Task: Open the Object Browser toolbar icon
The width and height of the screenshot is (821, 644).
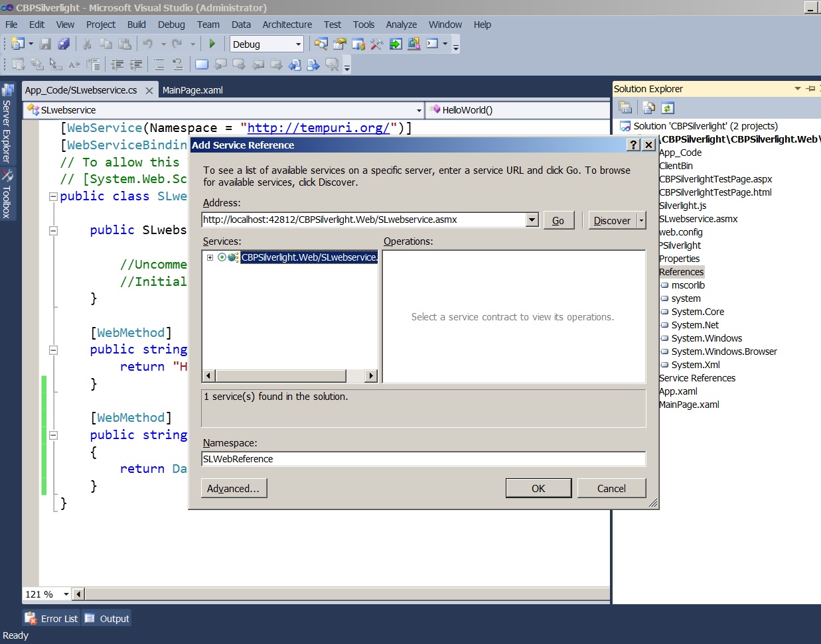Action: [358, 44]
